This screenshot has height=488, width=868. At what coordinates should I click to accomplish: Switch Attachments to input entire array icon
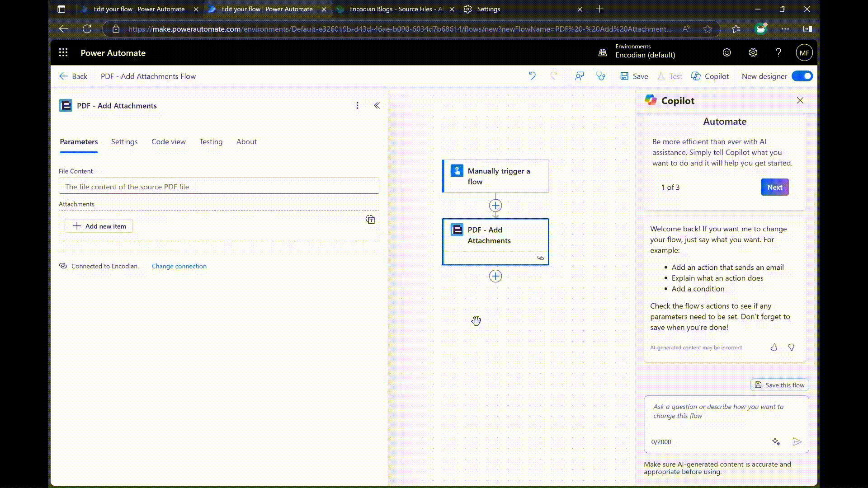click(x=370, y=220)
